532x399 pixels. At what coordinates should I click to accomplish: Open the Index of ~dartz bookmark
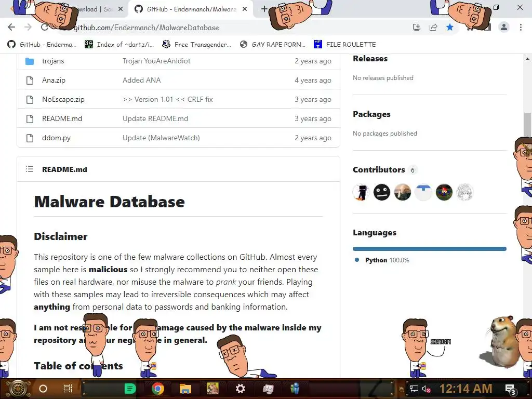tap(119, 45)
